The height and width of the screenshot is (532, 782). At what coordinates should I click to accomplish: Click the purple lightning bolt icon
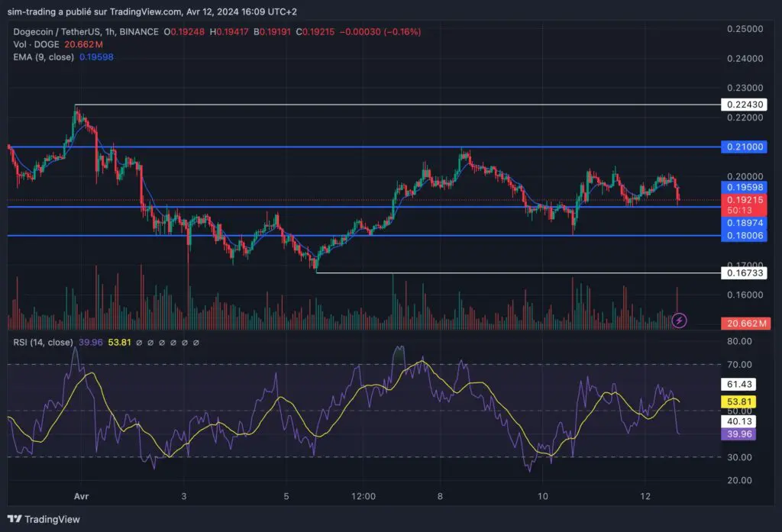pyautogui.click(x=679, y=321)
